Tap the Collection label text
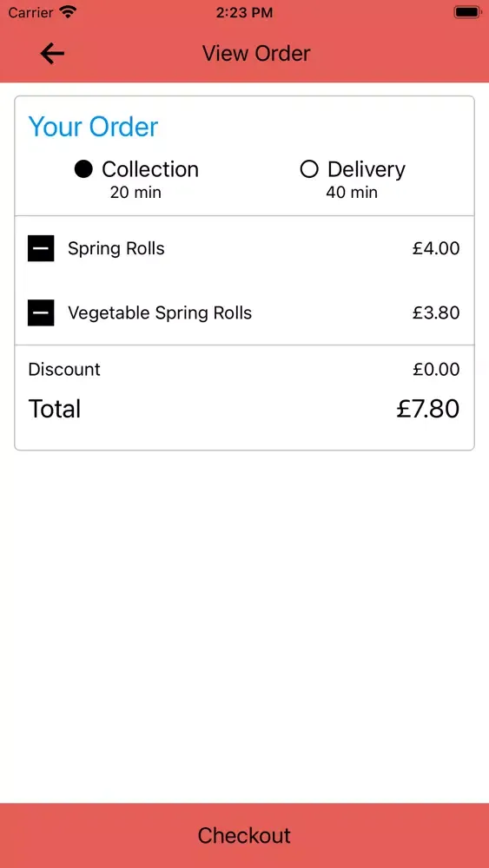Viewport: 489px width, 868px height. pos(150,169)
